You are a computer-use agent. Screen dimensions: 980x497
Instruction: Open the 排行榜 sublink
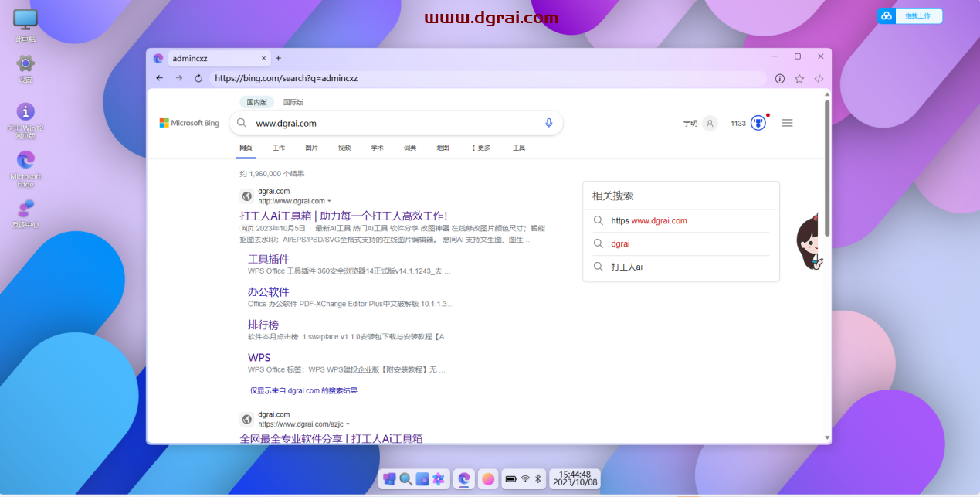[263, 325]
